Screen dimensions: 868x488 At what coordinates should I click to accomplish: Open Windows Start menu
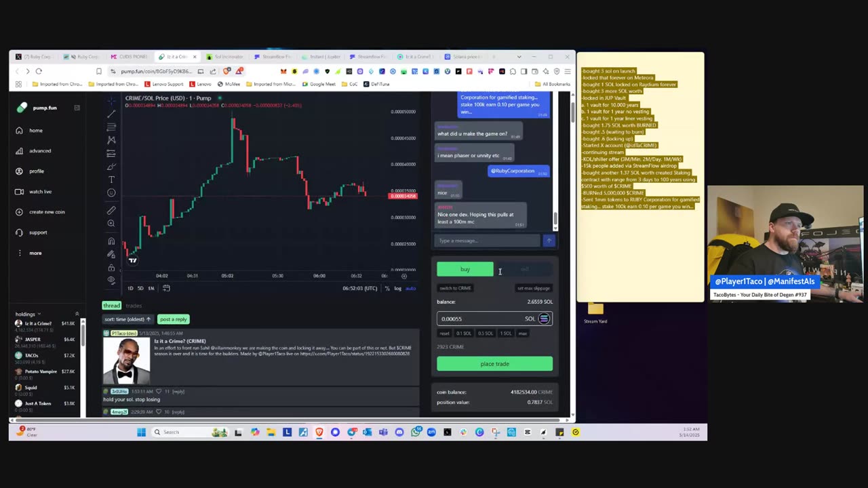pos(141,432)
